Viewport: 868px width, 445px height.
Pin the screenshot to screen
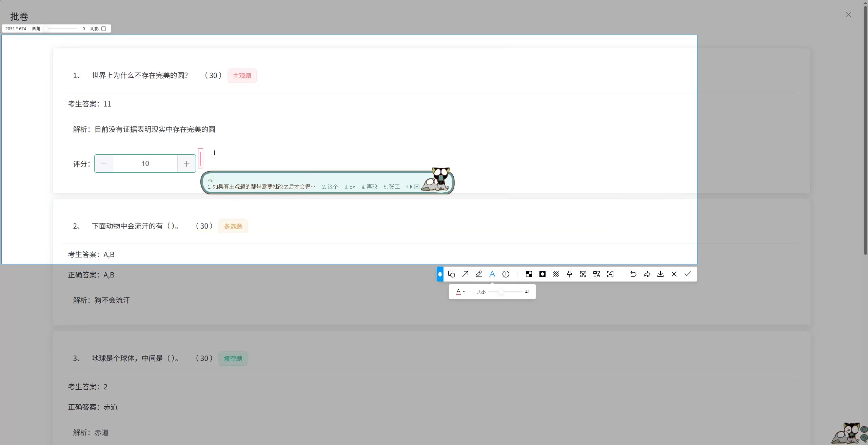[x=570, y=274]
